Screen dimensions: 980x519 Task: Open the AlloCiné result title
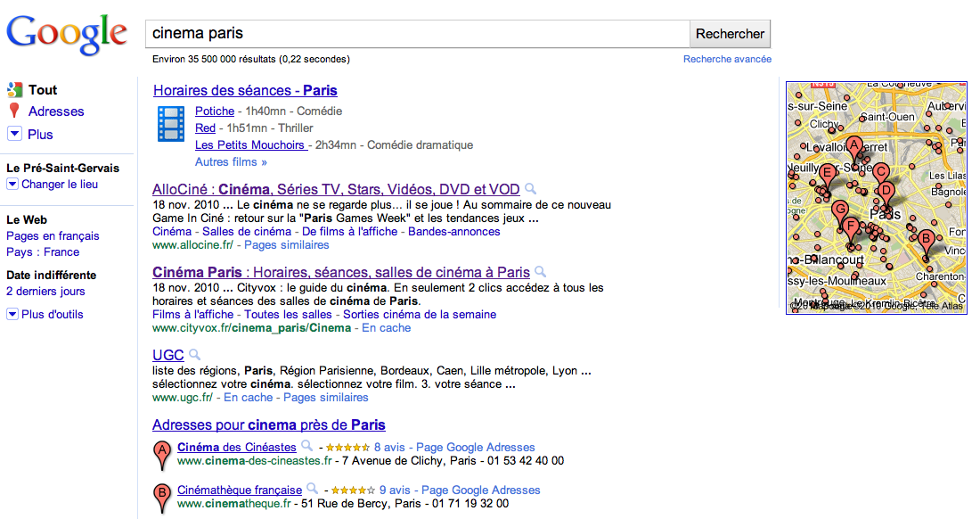coord(336,189)
